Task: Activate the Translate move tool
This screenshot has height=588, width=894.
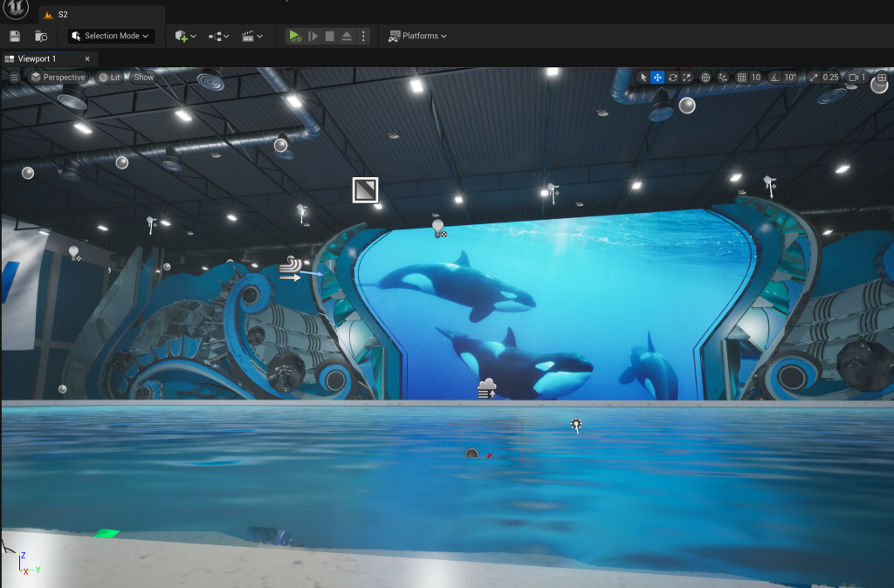Action: 657,77
